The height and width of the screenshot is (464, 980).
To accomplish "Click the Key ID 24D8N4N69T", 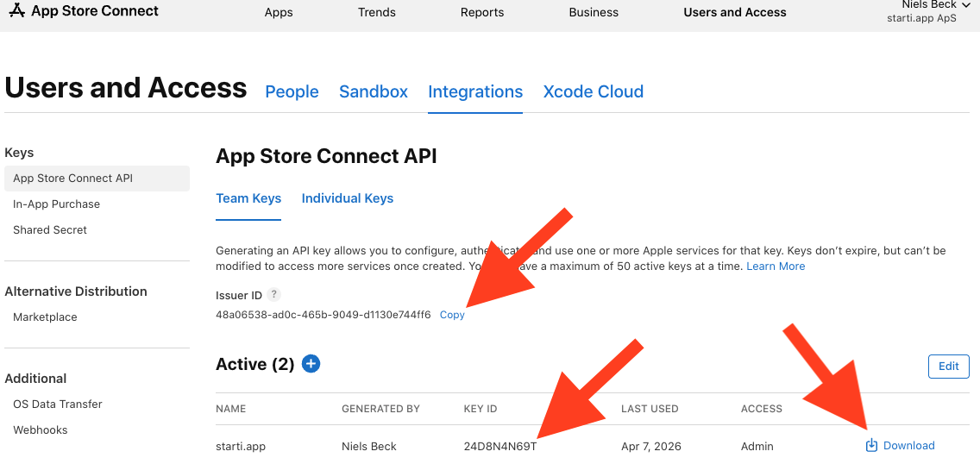I will (x=500, y=447).
